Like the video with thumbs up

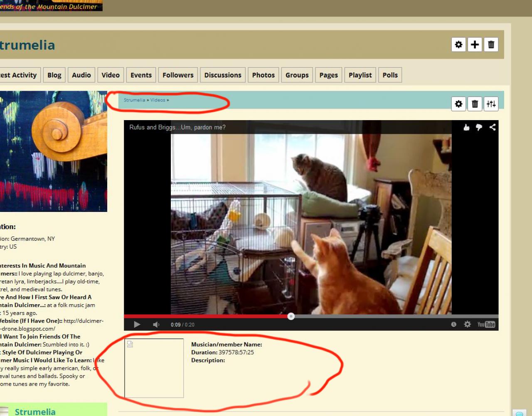466,127
